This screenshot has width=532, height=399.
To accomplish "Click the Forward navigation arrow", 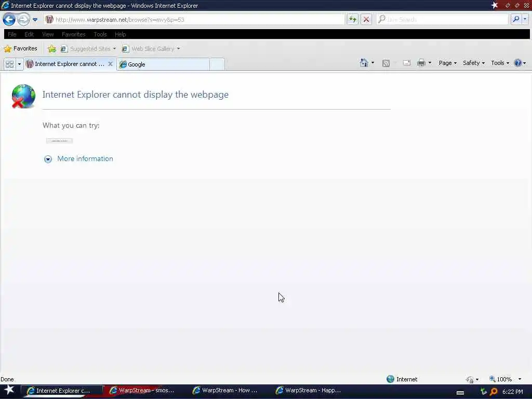I will click(x=23, y=19).
